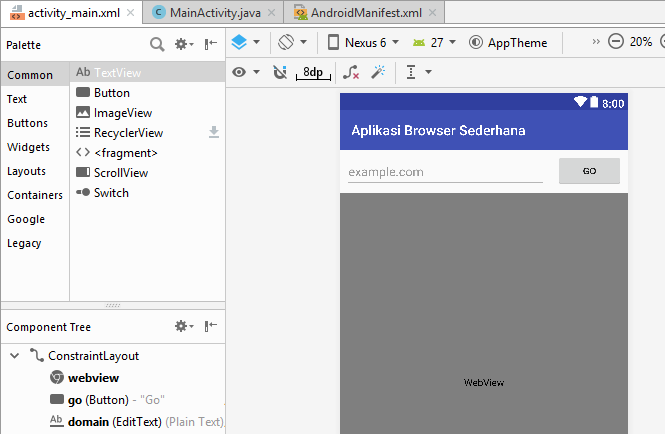Show more toolbar options chevrons
Viewport: 665px width, 434px height.
click(x=596, y=42)
